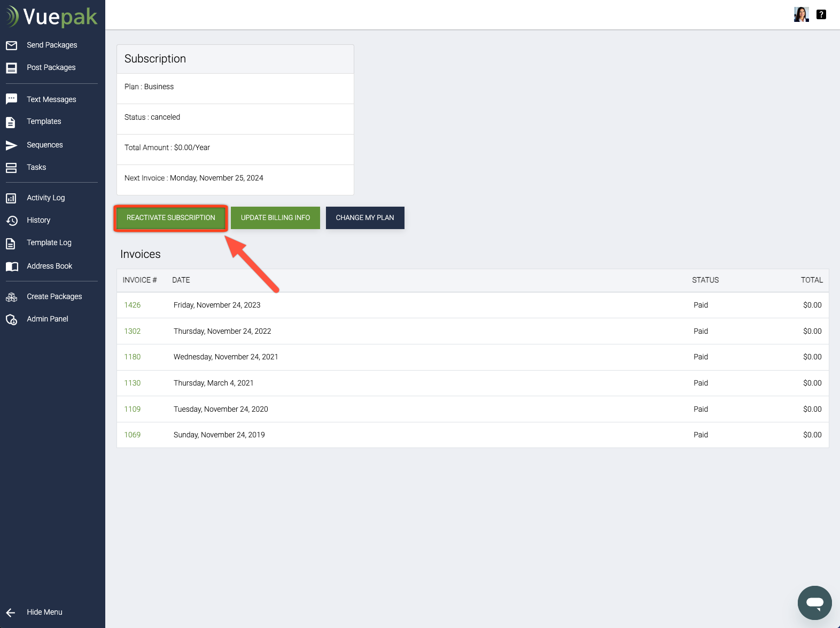Open Change My Plan
Image resolution: width=840 pixels, height=628 pixels.
[364, 217]
